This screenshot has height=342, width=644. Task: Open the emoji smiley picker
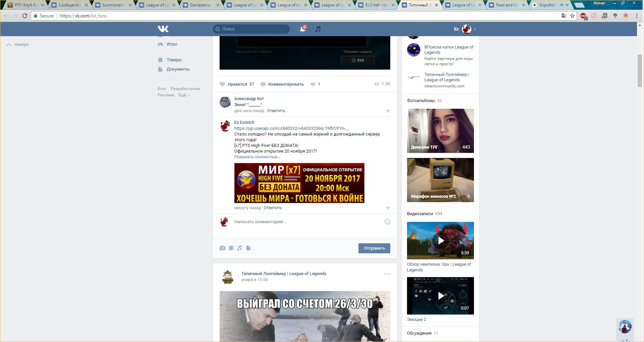tap(387, 222)
